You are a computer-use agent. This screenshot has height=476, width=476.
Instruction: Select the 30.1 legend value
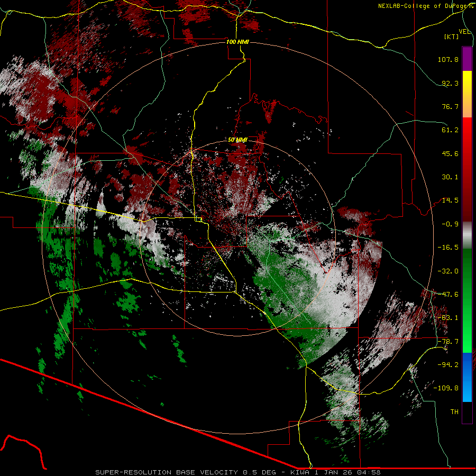(x=450, y=177)
